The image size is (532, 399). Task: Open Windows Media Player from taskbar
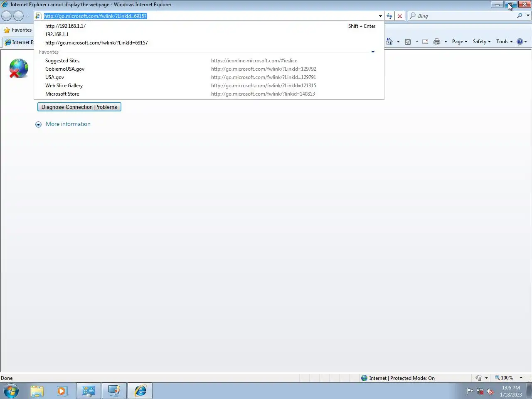62,391
